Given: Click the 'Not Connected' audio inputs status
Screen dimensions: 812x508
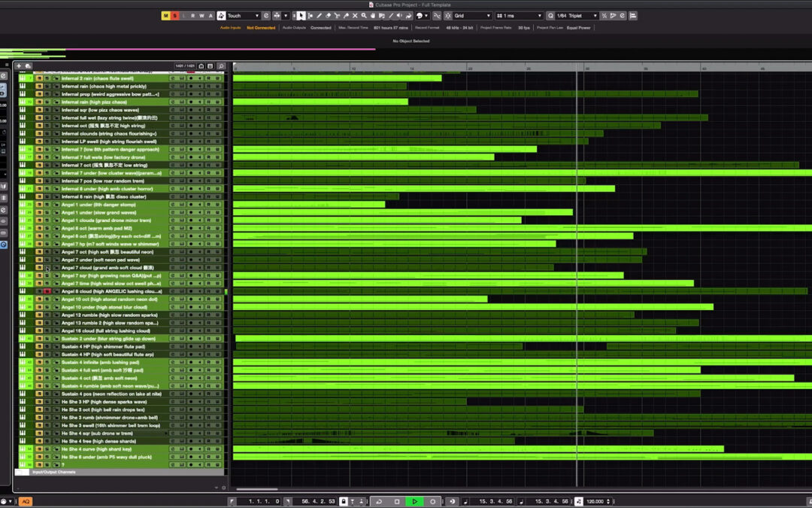Looking at the screenshot, I should pos(261,28).
